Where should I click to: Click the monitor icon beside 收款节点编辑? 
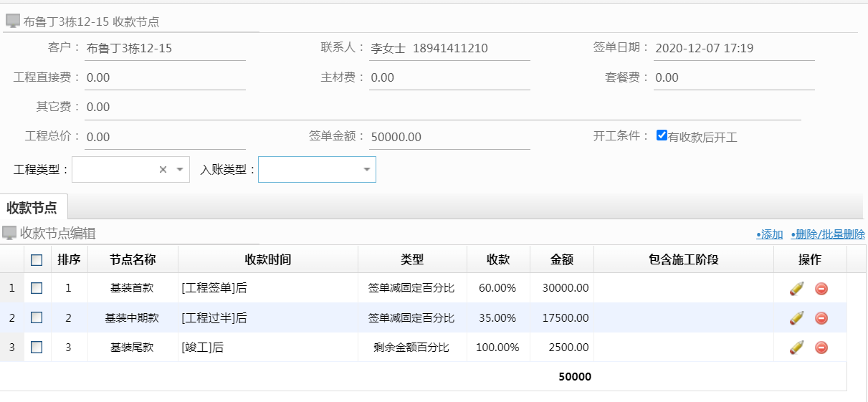tap(9, 233)
